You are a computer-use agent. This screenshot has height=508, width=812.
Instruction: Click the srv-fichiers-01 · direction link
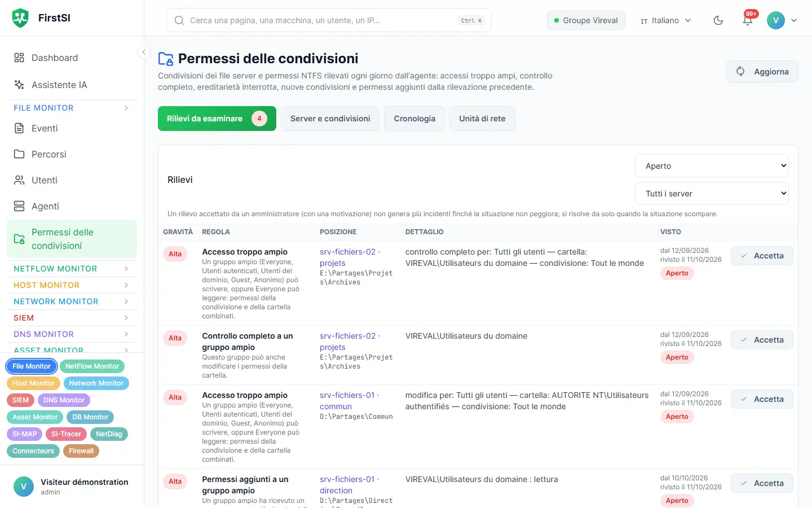pos(350,485)
